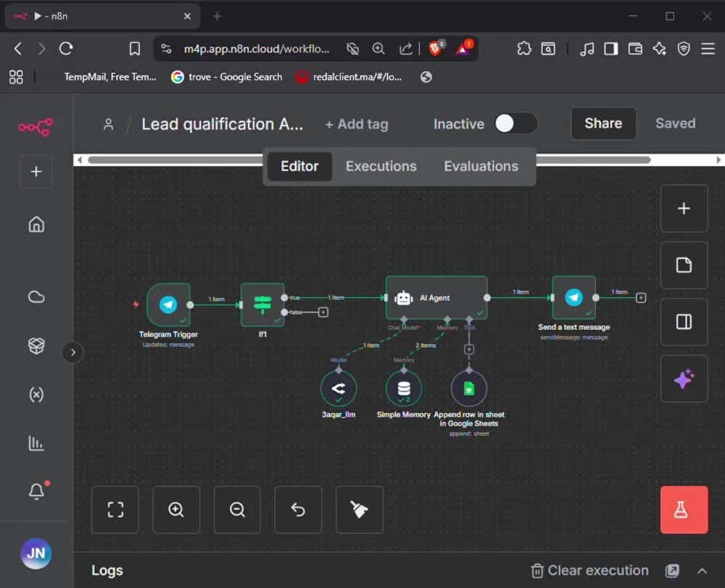Click the workflow name Lead qualification A...
This screenshot has height=588, width=725.
coord(223,124)
